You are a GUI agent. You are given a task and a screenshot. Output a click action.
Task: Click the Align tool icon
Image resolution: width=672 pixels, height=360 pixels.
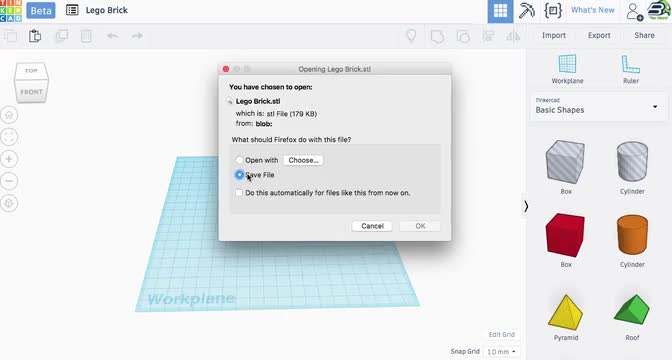click(x=488, y=36)
